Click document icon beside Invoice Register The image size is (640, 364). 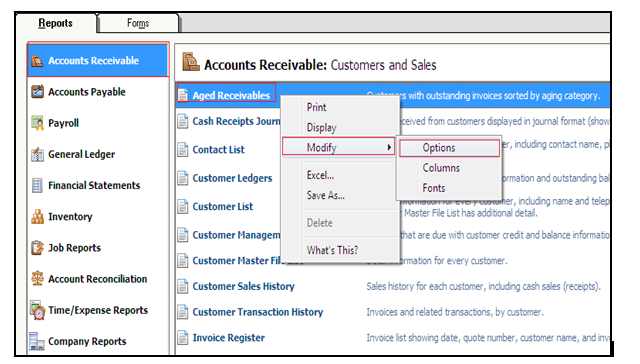pos(183,337)
